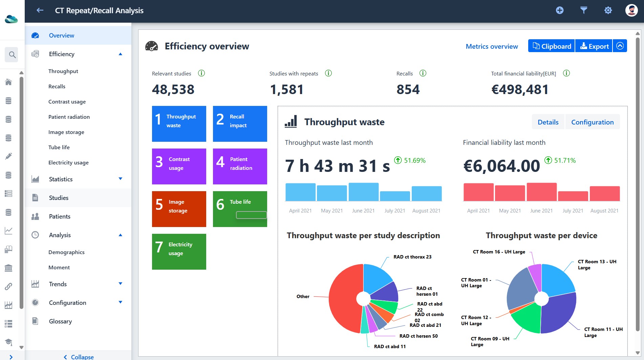
Task: Open user avatar profile menu
Action: [631, 10]
